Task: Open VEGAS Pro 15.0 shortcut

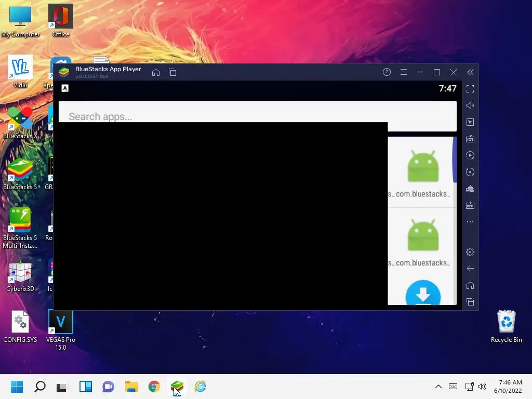Action: click(x=61, y=330)
